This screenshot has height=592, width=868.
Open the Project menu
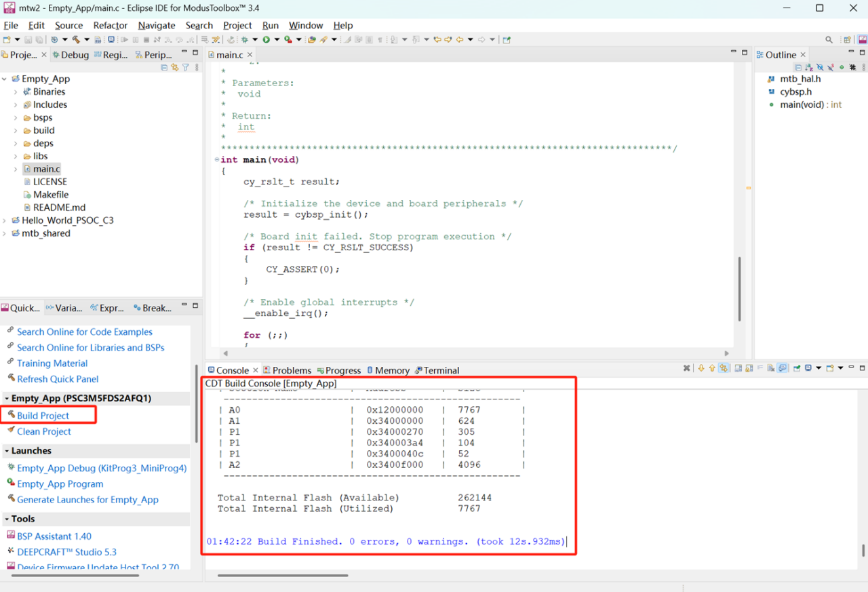tap(237, 25)
